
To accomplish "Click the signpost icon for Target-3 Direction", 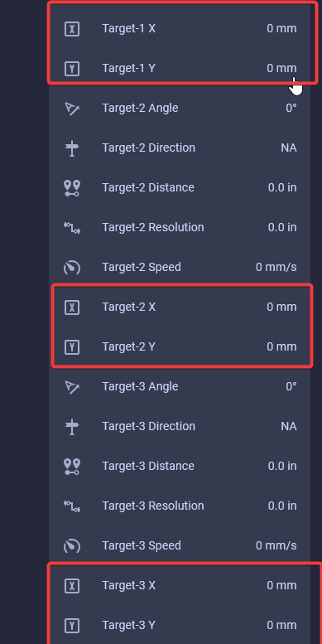I will click(x=72, y=426).
